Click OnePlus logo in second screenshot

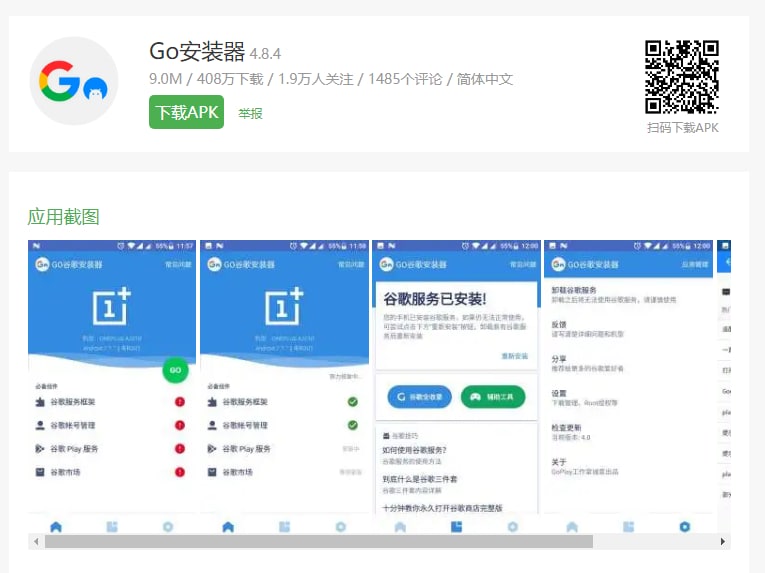point(284,306)
